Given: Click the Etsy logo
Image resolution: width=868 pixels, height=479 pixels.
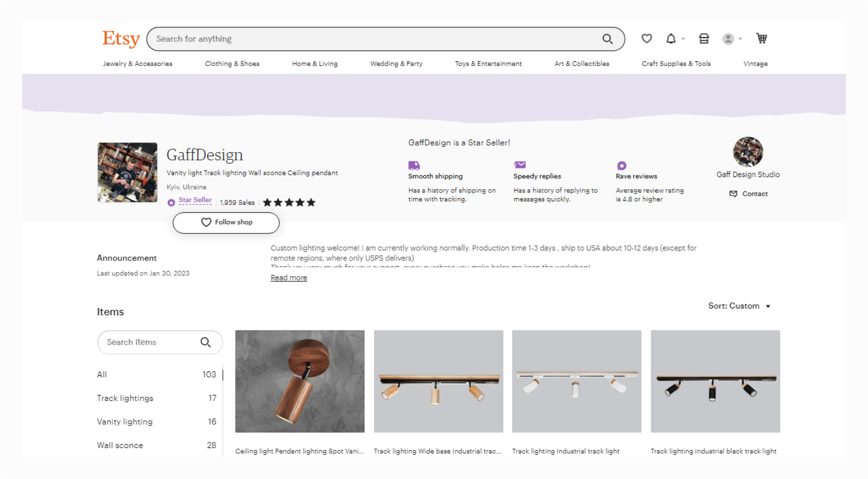Looking at the screenshot, I should [x=121, y=39].
